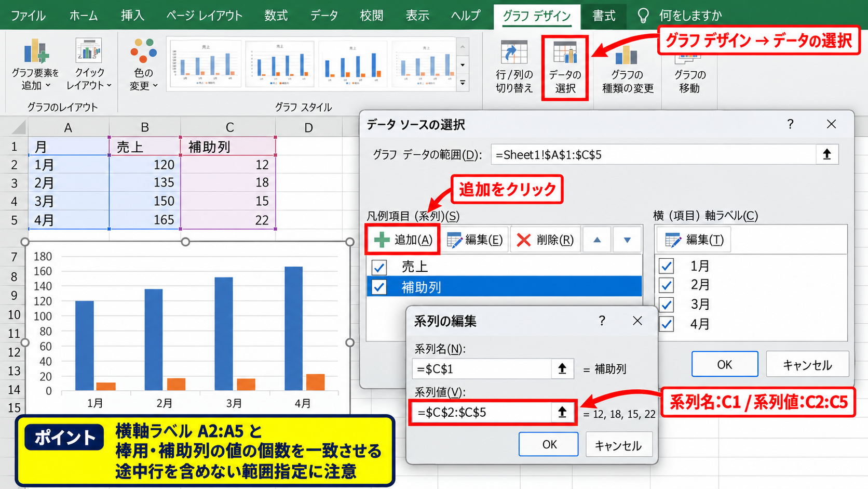Open the クイックレイアウト gallery
Viewport: 868px width, 489px height.
(89, 64)
